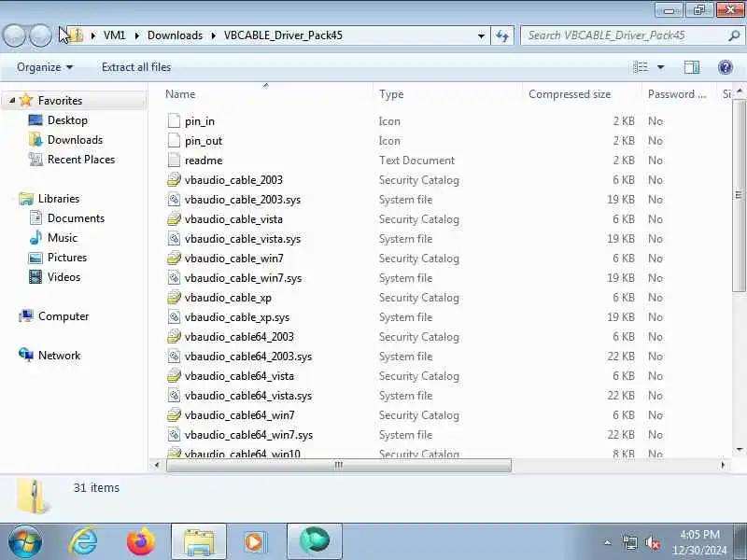Screen dimensions: 747x560
Task: Select Libraries in navigation pane
Action: pos(59,198)
